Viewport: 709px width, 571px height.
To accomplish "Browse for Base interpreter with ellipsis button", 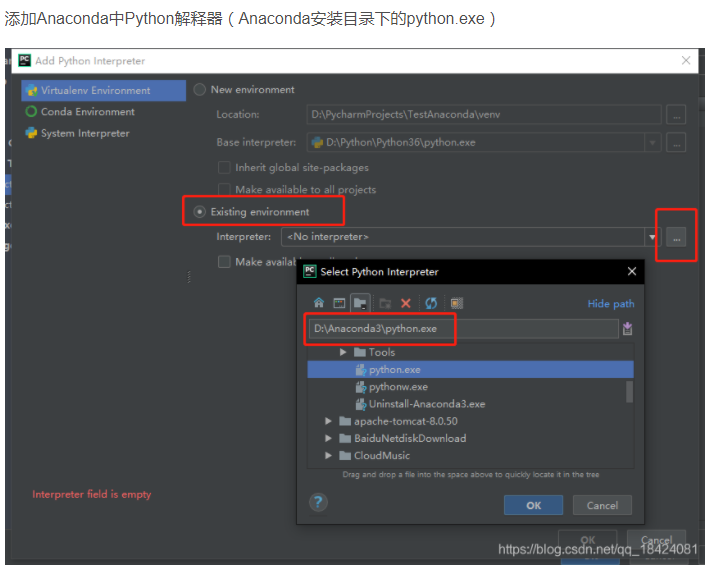I will point(676,143).
